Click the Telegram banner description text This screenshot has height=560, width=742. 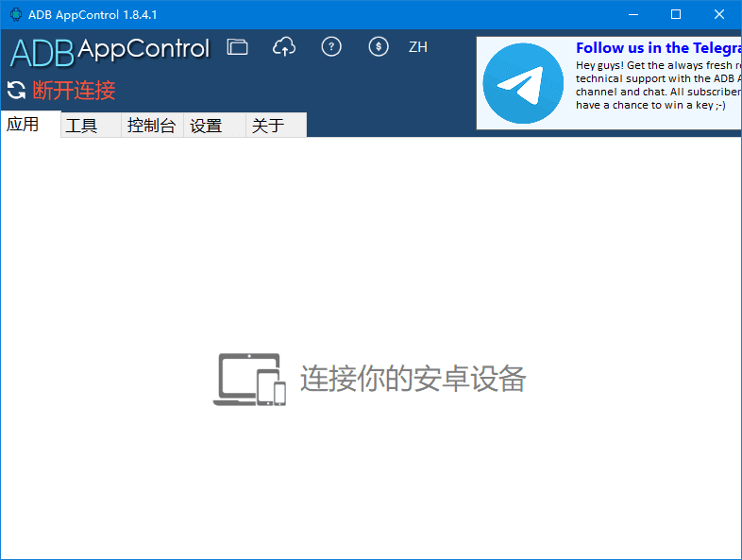coord(658,85)
